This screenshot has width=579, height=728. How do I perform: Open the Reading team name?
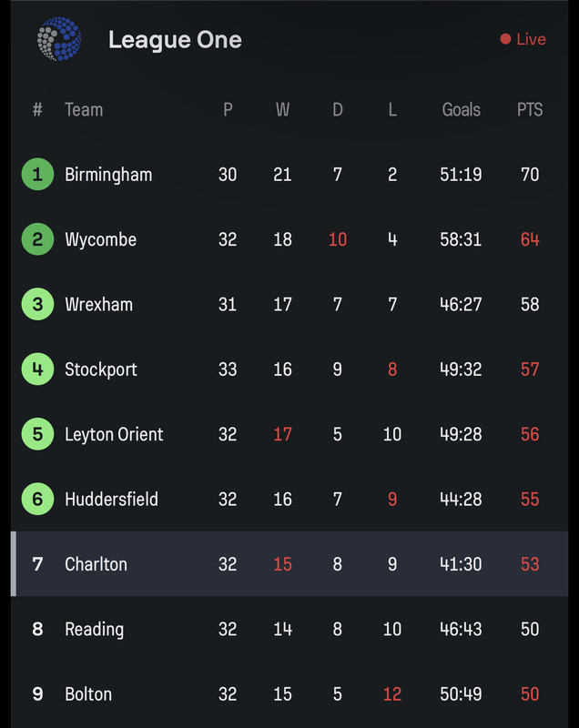(95, 630)
